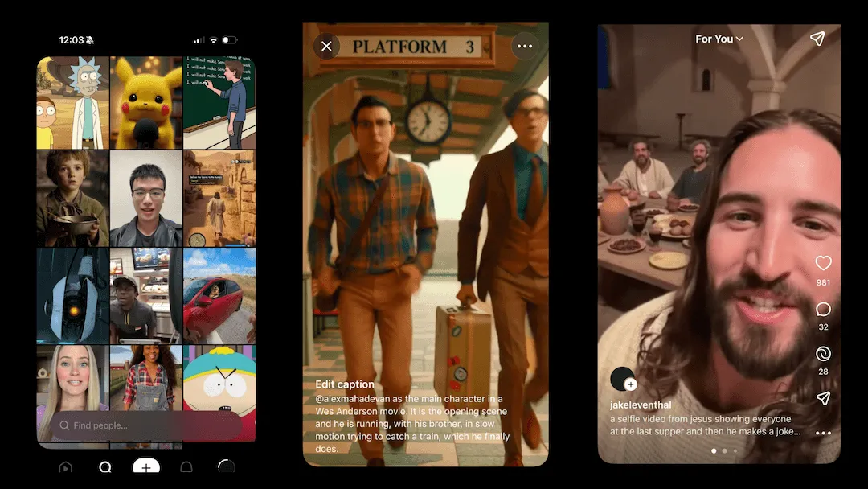
Task: Open the search icon in bottom navigation
Action: [105, 467]
